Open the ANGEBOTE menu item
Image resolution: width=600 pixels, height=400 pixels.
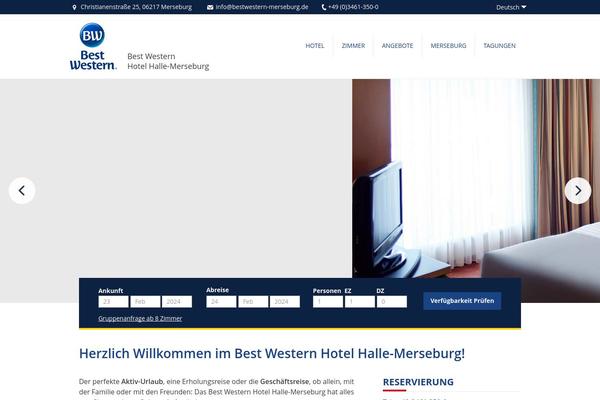pyautogui.click(x=397, y=46)
